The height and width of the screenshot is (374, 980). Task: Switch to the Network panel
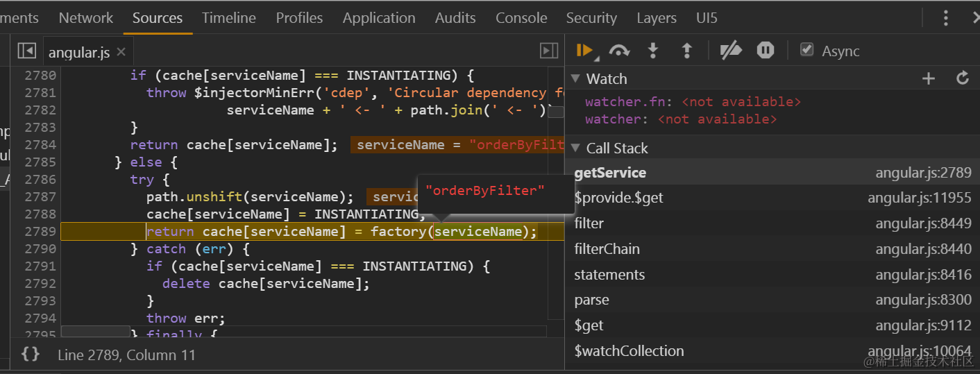85,18
